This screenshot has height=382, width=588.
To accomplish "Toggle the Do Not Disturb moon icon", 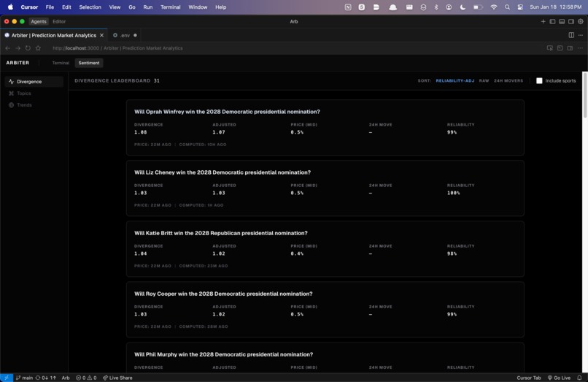I will click(463, 7).
